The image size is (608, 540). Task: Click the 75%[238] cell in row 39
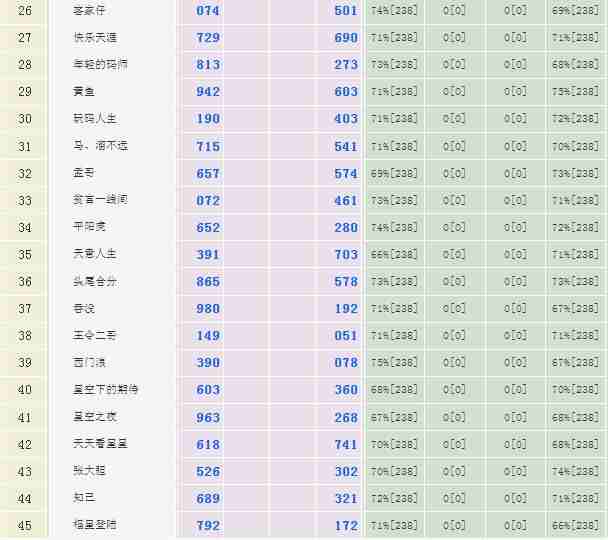coord(394,363)
